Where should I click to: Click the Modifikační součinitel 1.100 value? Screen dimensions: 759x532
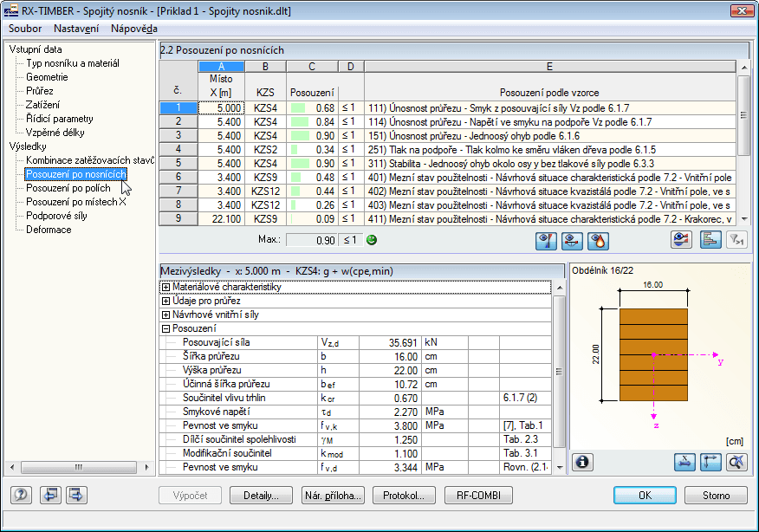(390, 453)
